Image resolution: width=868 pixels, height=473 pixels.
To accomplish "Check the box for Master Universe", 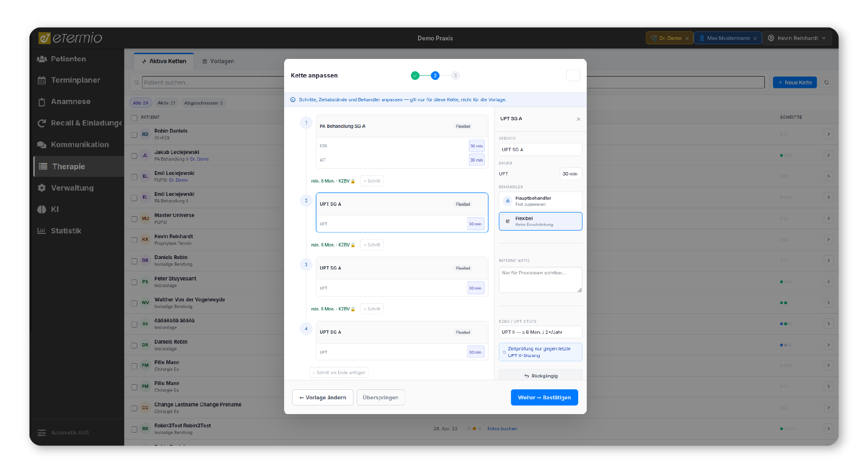I will (134, 219).
